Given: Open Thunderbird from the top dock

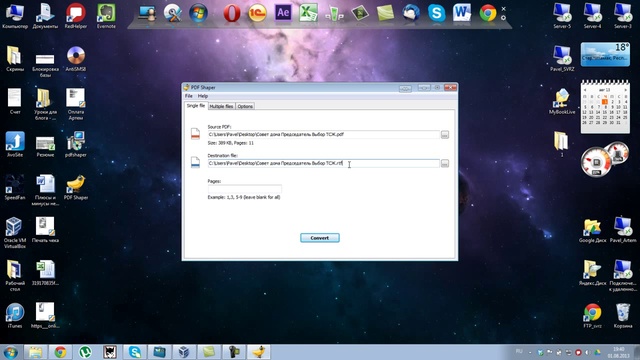Looking at the screenshot, I should [x=411, y=13].
